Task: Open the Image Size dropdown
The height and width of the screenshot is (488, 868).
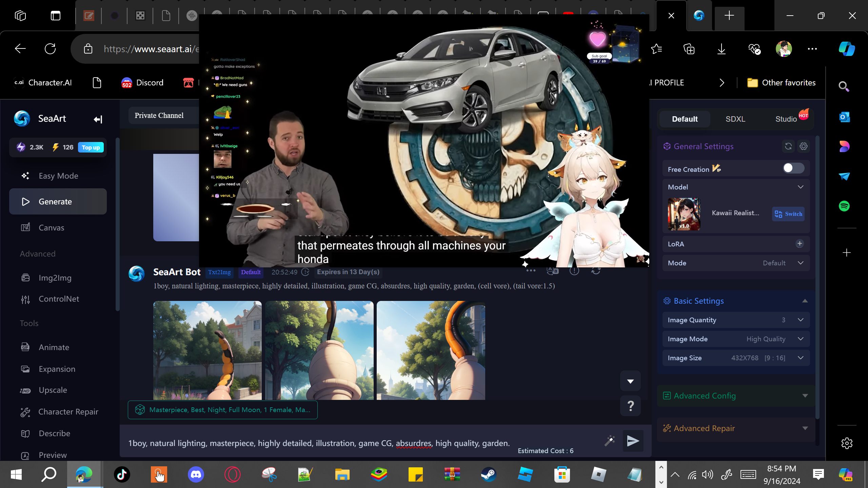Action: click(736, 358)
